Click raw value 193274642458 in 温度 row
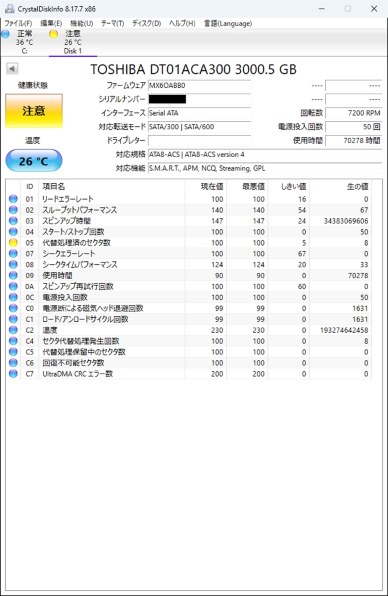The image size is (388, 596). [x=344, y=330]
